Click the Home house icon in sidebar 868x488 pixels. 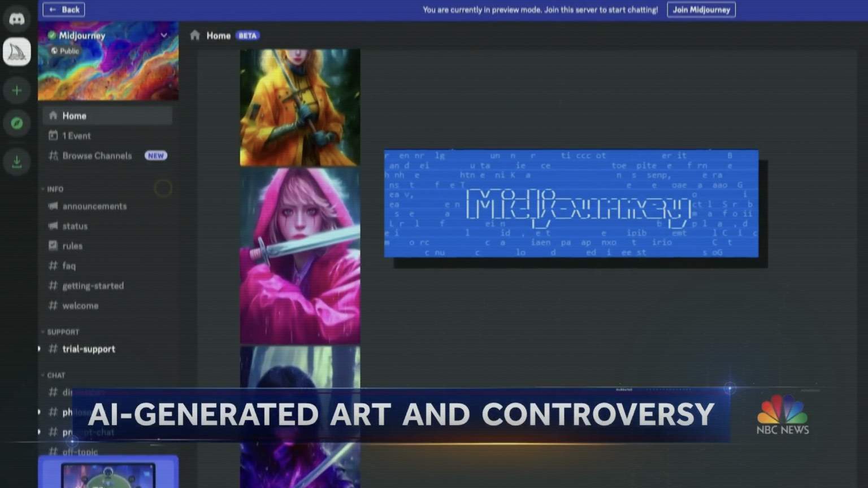click(x=53, y=116)
